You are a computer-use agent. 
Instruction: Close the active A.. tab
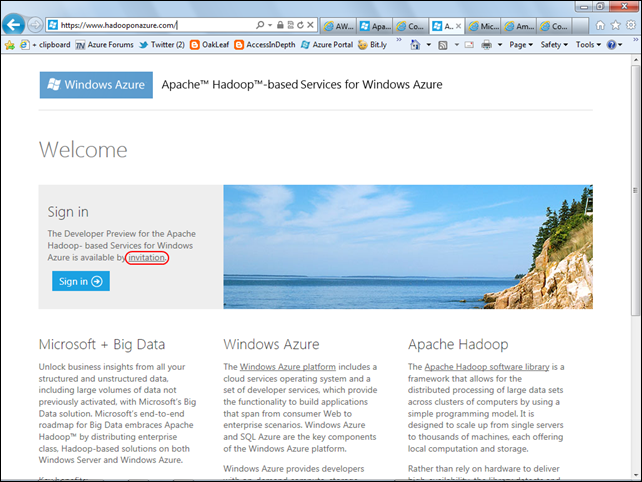458,26
